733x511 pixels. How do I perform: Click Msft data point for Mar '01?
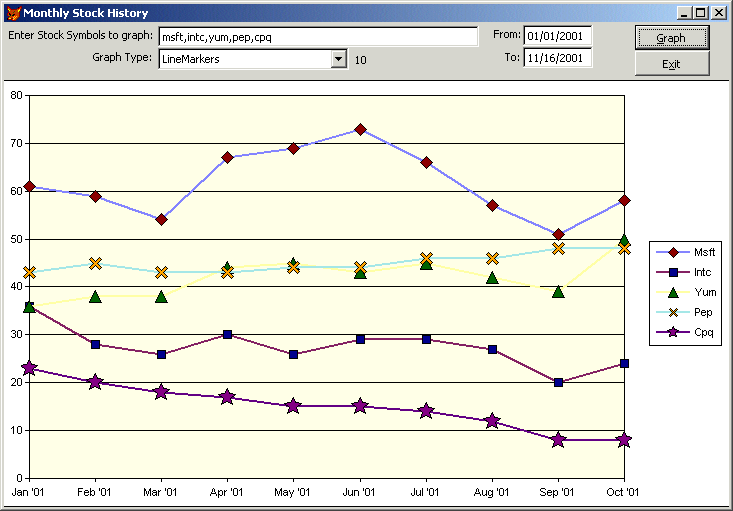(x=161, y=219)
